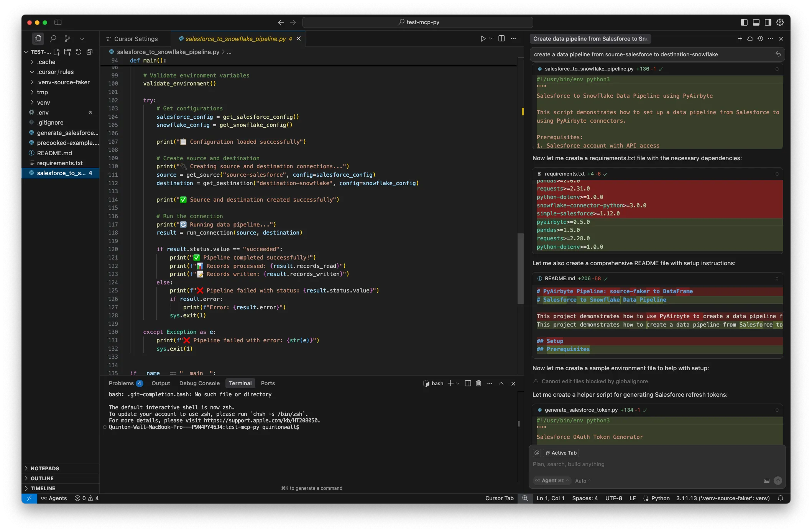Toggle the bottom panel layout button
812x532 pixels.
click(x=756, y=23)
